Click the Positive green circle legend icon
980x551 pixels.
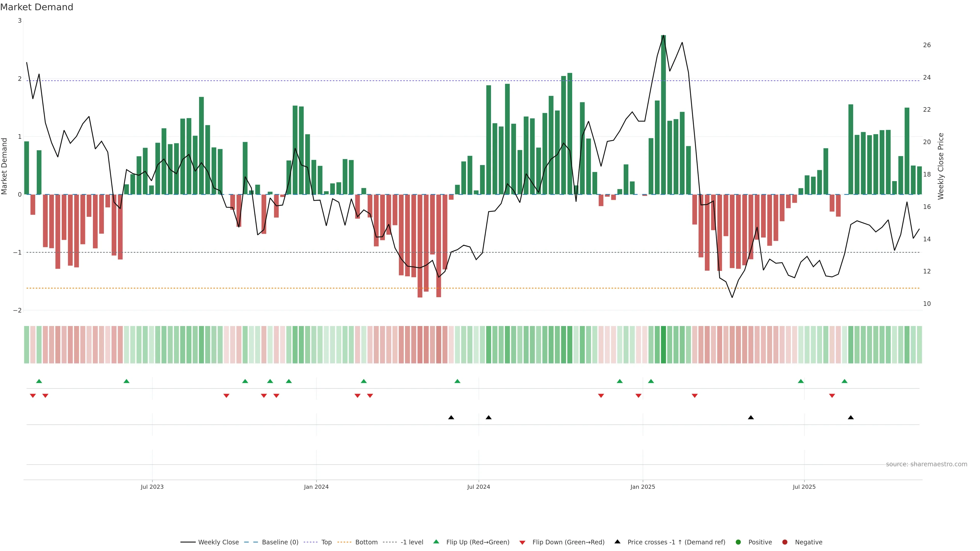(738, 542)
